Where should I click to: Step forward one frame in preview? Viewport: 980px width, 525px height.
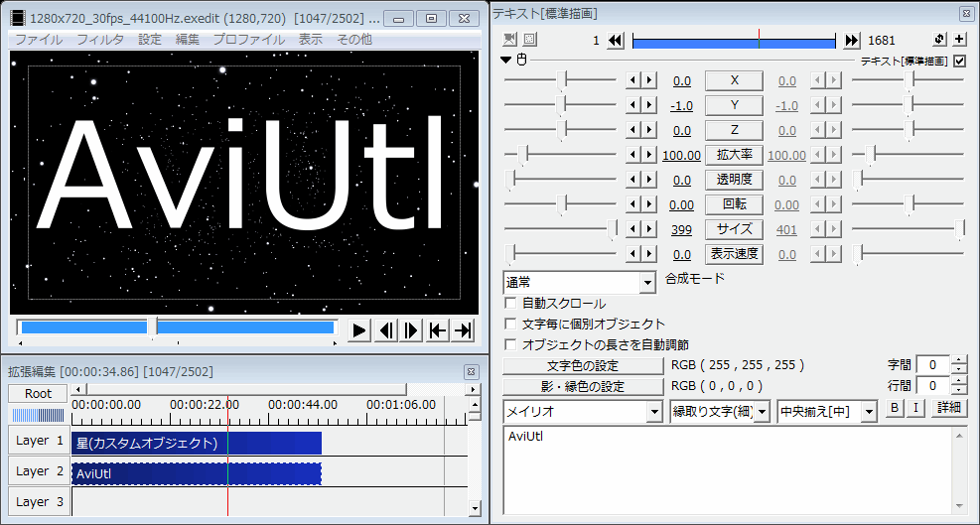pyautogui.click(x=411, y=330)
